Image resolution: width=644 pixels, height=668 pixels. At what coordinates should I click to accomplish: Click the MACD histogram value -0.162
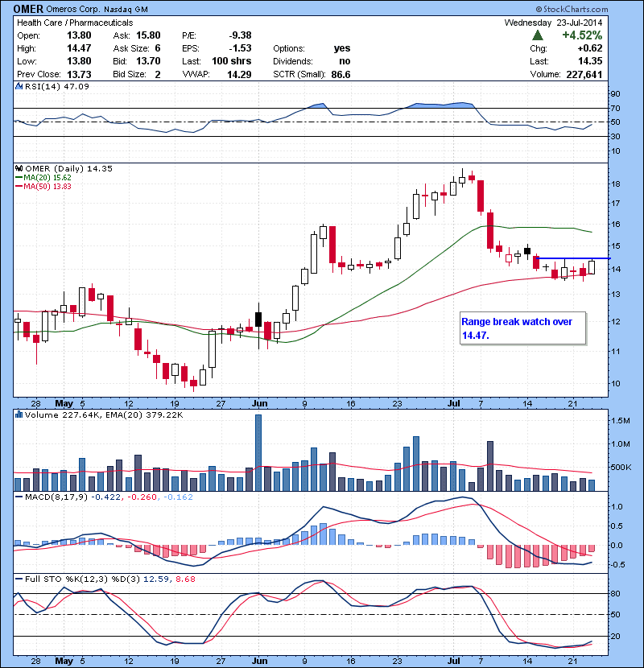coord(178,497)
